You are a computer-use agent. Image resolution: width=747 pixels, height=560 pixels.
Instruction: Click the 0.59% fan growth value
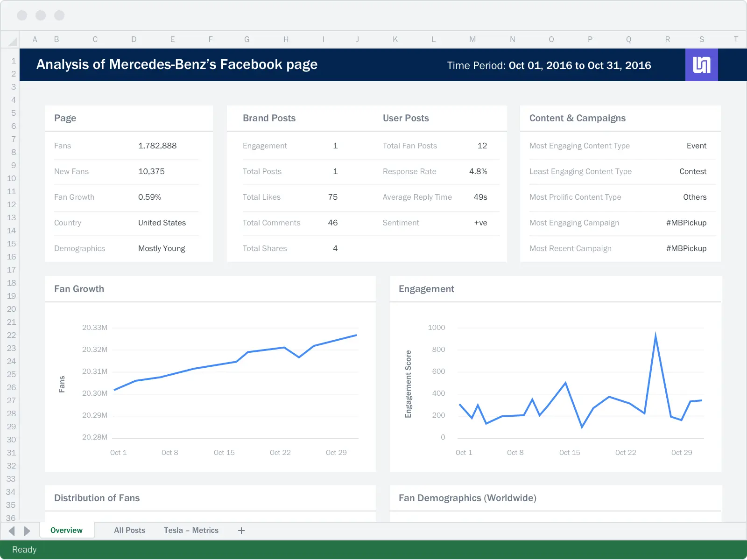point(149,197)
